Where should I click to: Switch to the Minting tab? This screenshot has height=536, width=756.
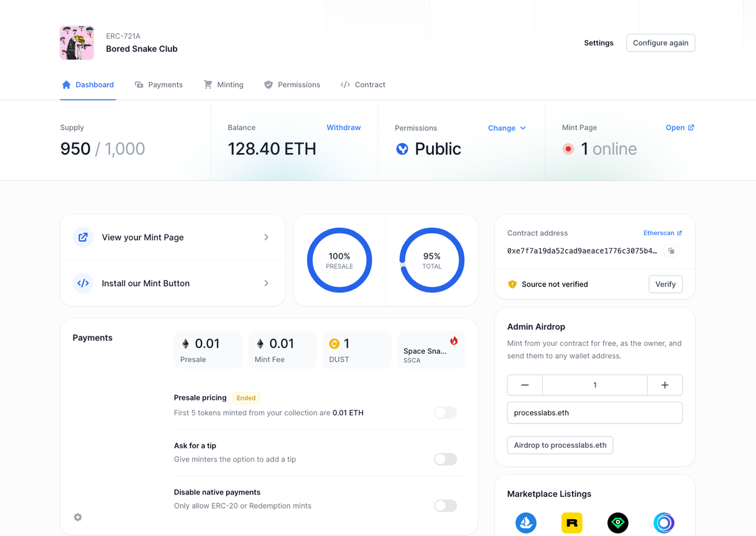[224, 85]
